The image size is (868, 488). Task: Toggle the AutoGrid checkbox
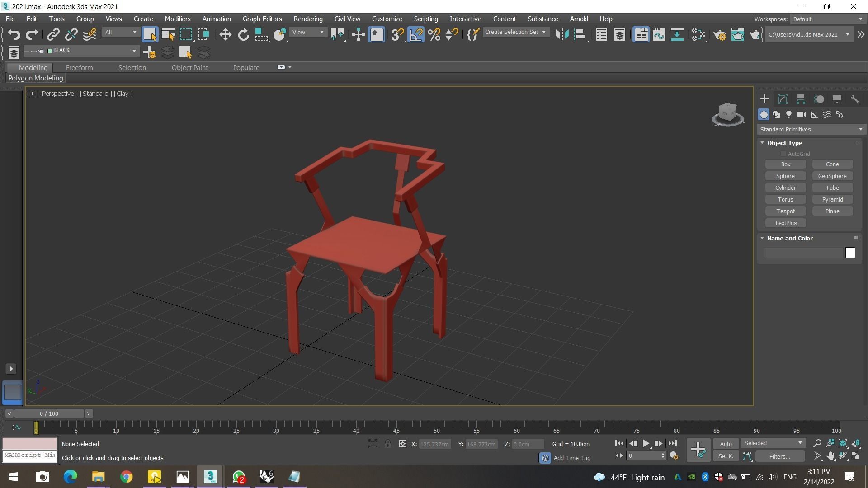coord(783,154)
